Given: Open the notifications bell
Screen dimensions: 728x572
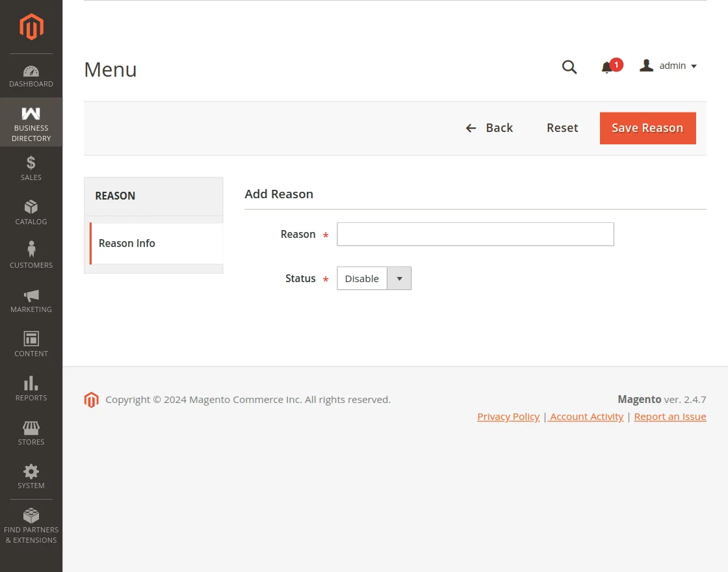Looking at the screenshot, I should [611, 66].
